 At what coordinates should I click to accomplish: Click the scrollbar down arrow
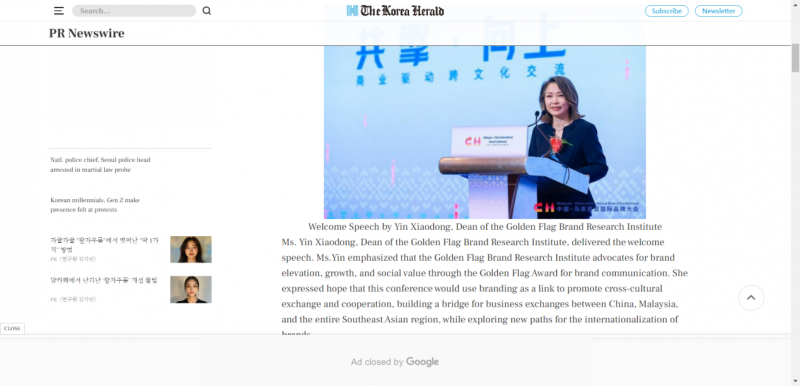point(795,381)
